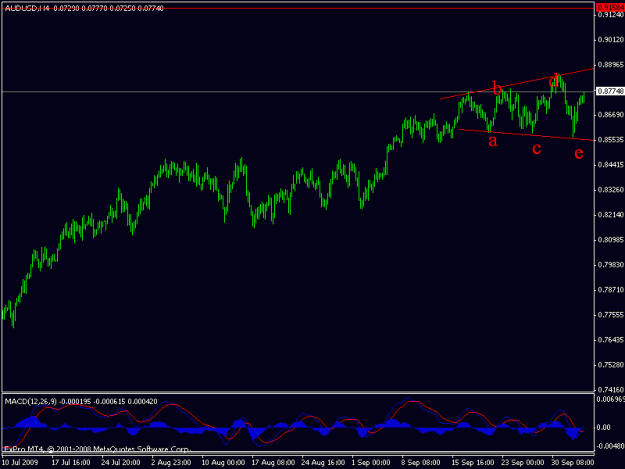Viewport: 625px width, 469px height.
Task: Click price axis value 0.79830
Action: tap(610, 265)
